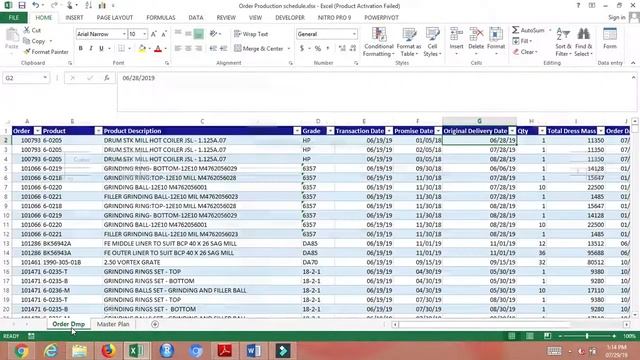Toggle the selected Bottom Align button
Viewport: 640px width, 360px height.
click(198, 34)
